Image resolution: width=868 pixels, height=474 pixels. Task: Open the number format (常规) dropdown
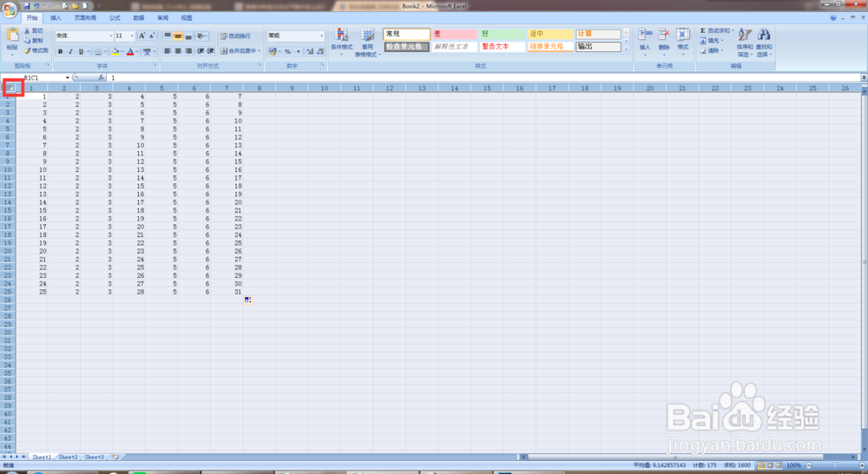coord(321,36)
